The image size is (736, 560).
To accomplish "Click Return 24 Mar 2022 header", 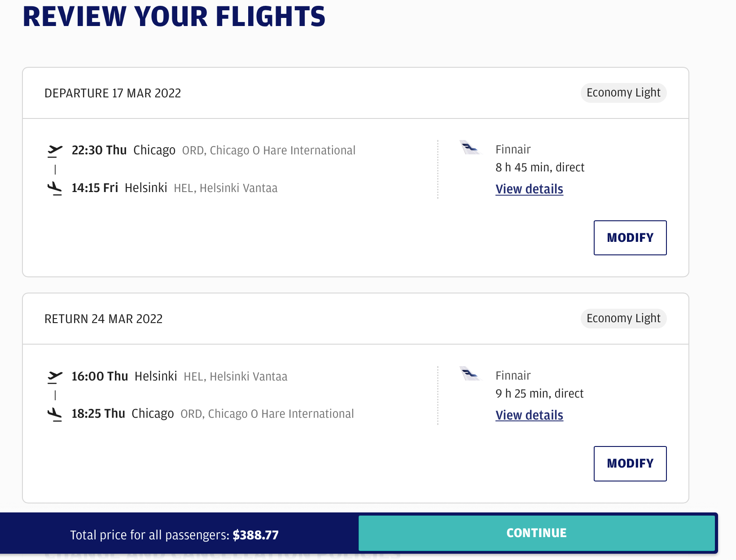I will coord(104,319).
